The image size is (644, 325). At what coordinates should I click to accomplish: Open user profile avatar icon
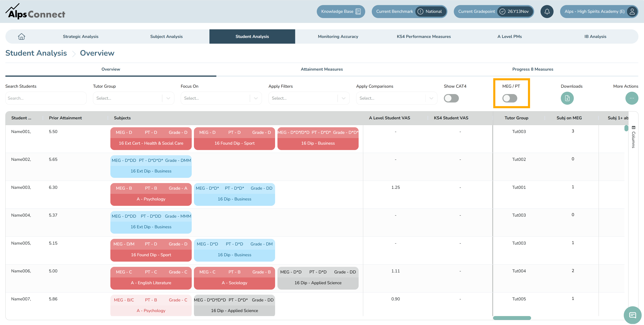(632, 11)
